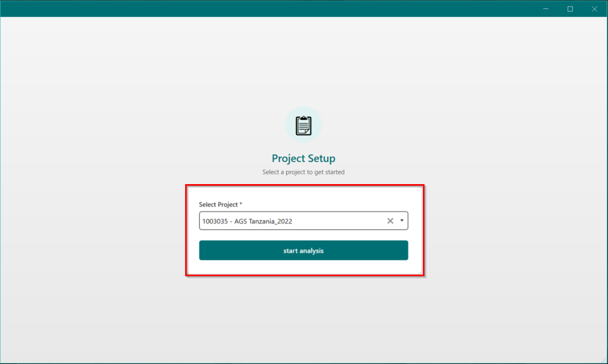Viewport: 608px width, 364px height.
Task: Focus the text "1003035 - AGS Tanzania_2022"
Action: click(x=247, y=221)
